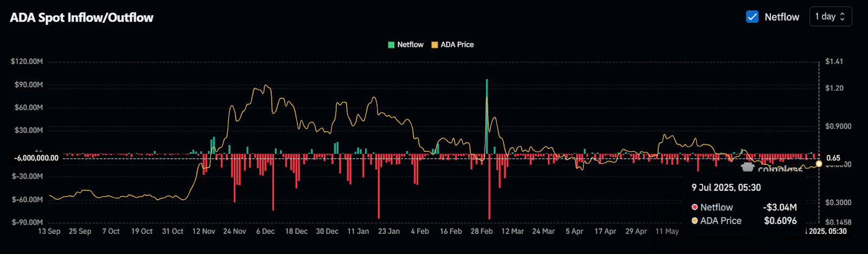Click the $120.00M left axis value

(x=27, y=61)
